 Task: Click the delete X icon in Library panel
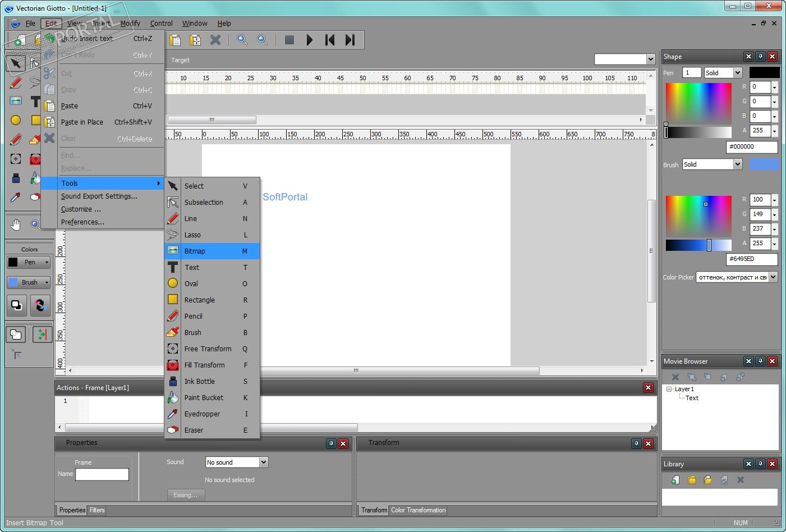click(x=741, y=480)
